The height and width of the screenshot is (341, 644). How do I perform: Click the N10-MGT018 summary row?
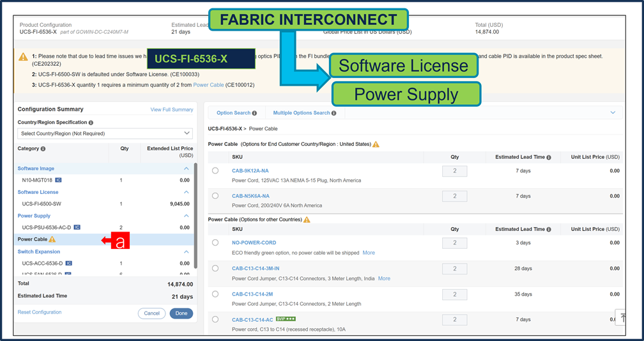(104, 180)
